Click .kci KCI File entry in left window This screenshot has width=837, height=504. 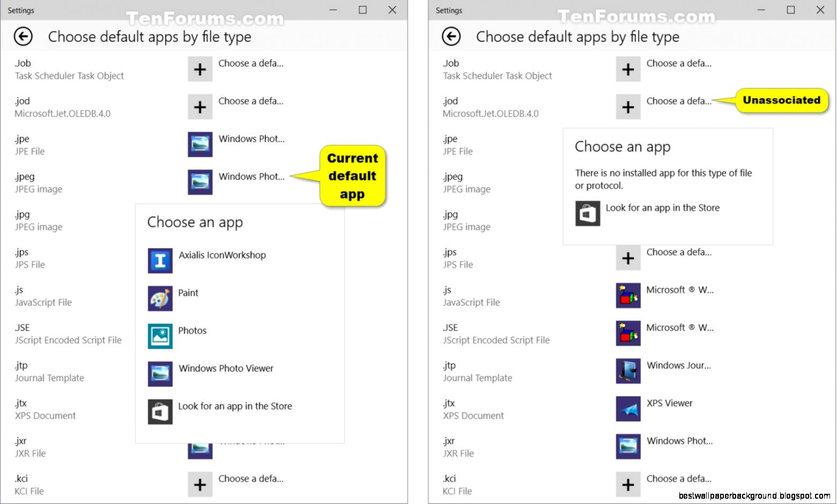point(29,485)
